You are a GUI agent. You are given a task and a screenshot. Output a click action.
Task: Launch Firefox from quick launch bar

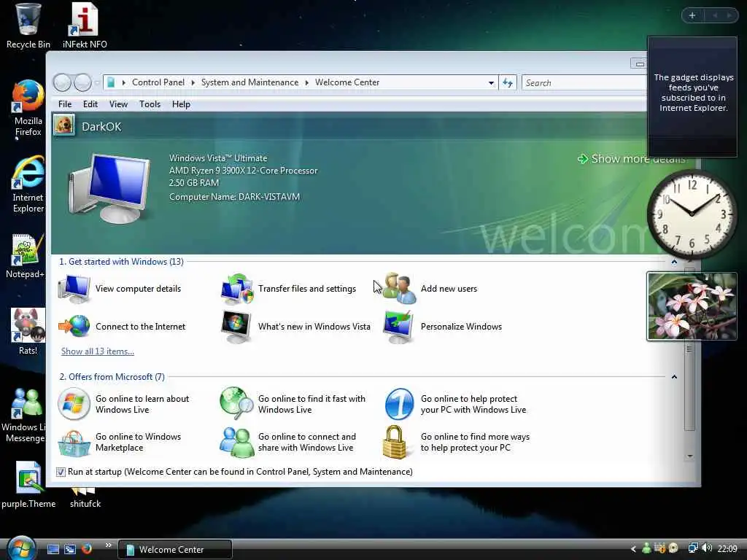point(87,548)
